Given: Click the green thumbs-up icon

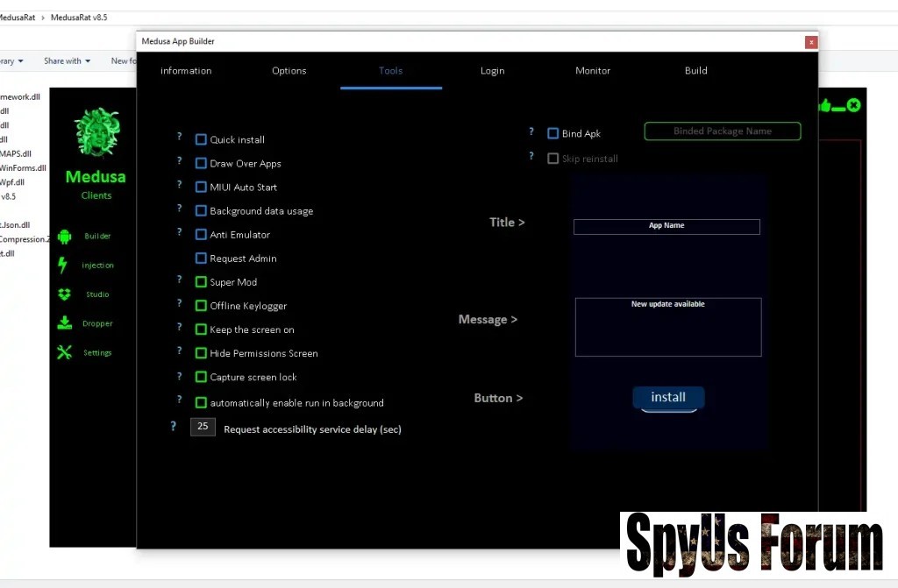Looking at the screenshot, I should point(824,106).
